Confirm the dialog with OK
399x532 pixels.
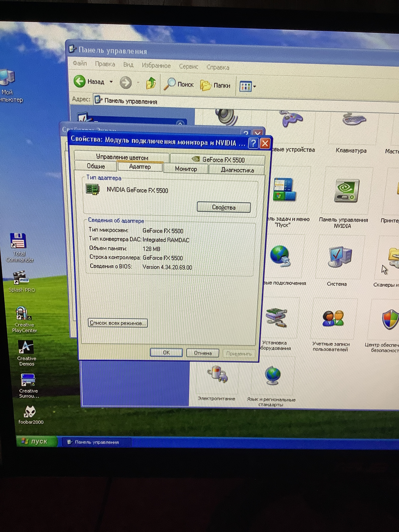click(x=166, y=353)
